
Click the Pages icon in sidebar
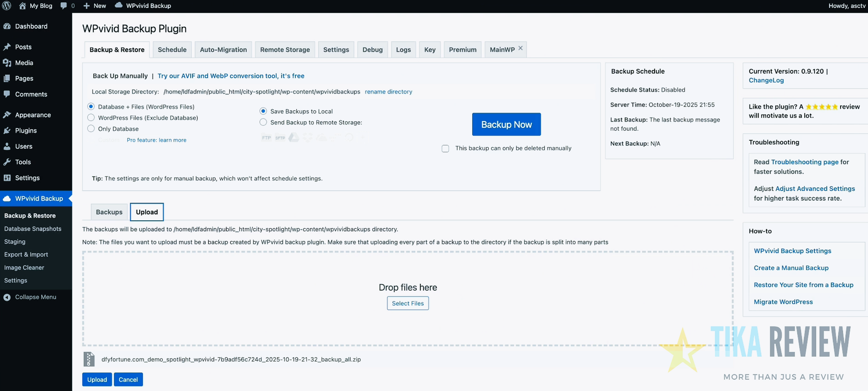[7, 78]
